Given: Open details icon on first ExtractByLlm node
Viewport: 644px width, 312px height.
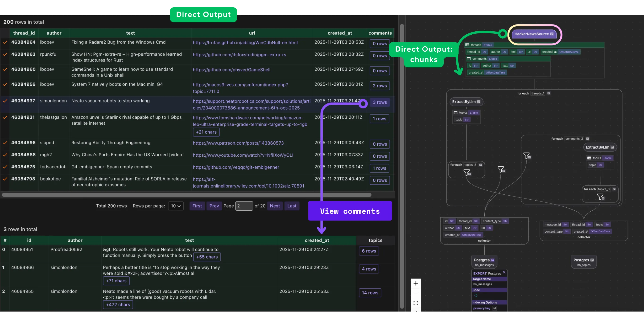Looking at the screenshot, I should [479, 102].
